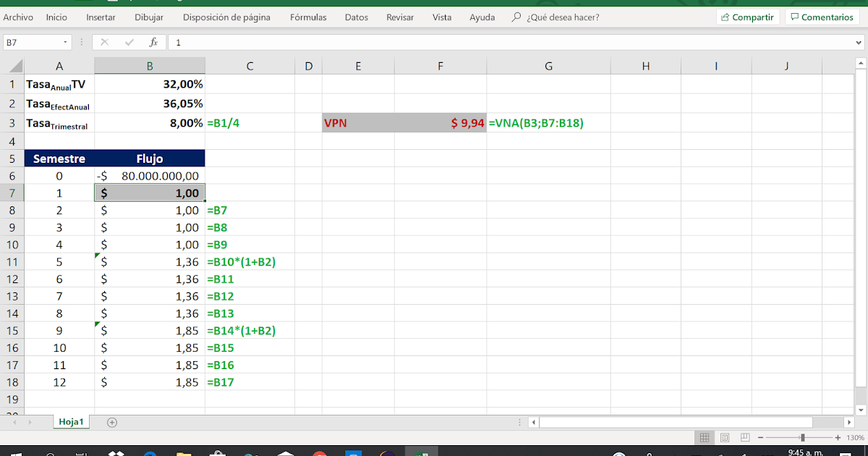Click the Enter checkmark in formula bar
This screenshot has width=868, height=456.
tap(129, 41)
